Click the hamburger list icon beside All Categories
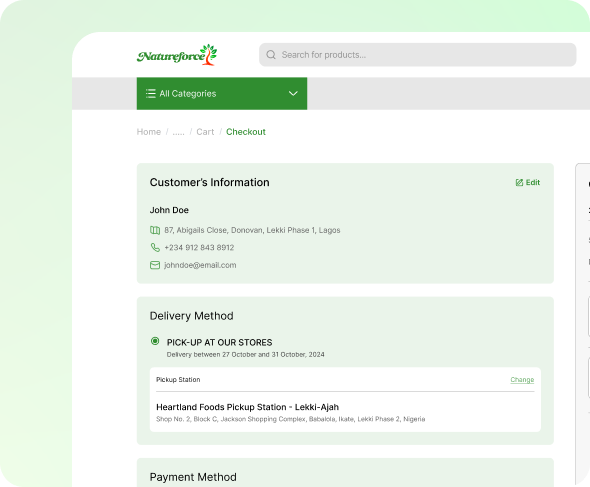This screenshot has width=590, height=487. 151,94
